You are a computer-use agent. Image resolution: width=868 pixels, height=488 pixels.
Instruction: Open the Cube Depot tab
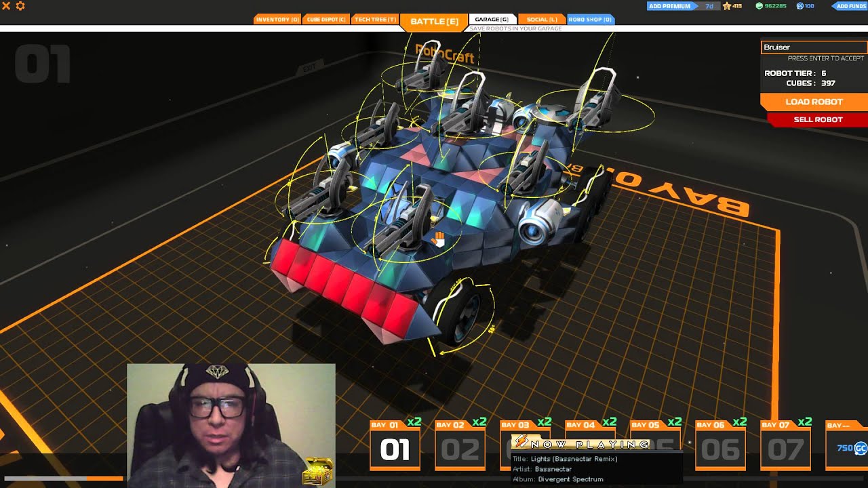(x=326, y=20)
